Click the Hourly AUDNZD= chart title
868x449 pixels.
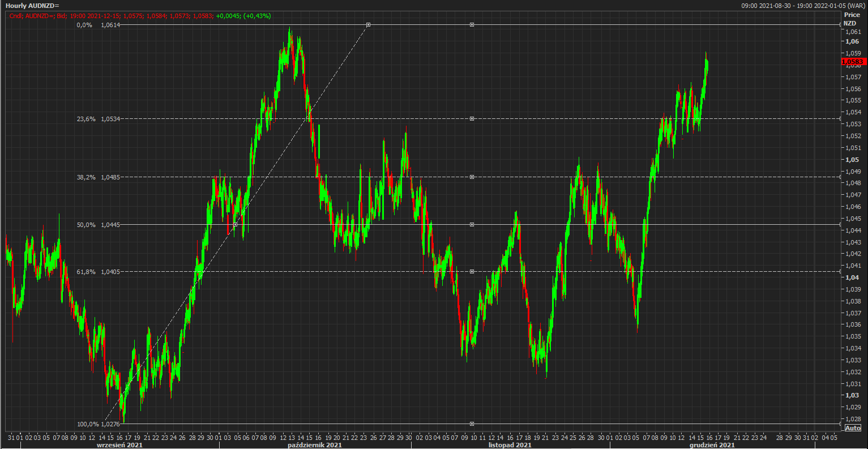[32, 6]
